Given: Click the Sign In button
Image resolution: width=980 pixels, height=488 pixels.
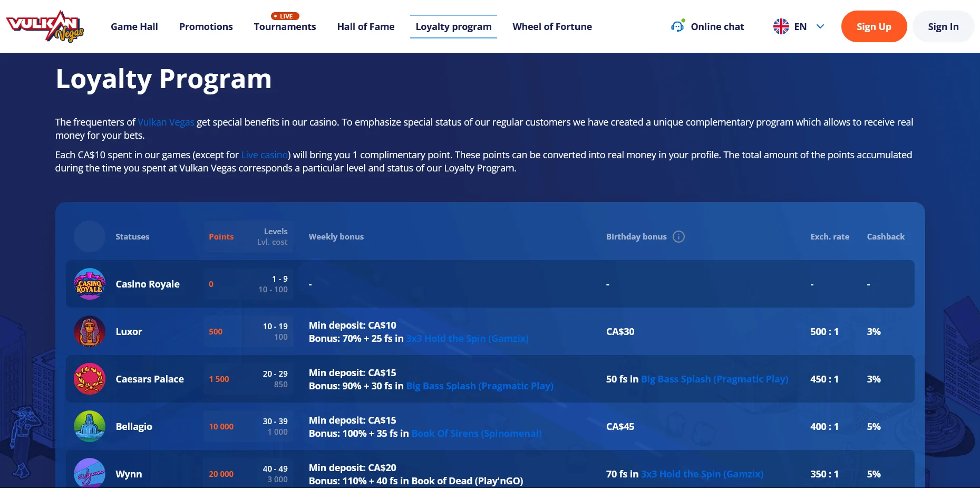Looking at the screenshot, I should click(x=943, y=26).
